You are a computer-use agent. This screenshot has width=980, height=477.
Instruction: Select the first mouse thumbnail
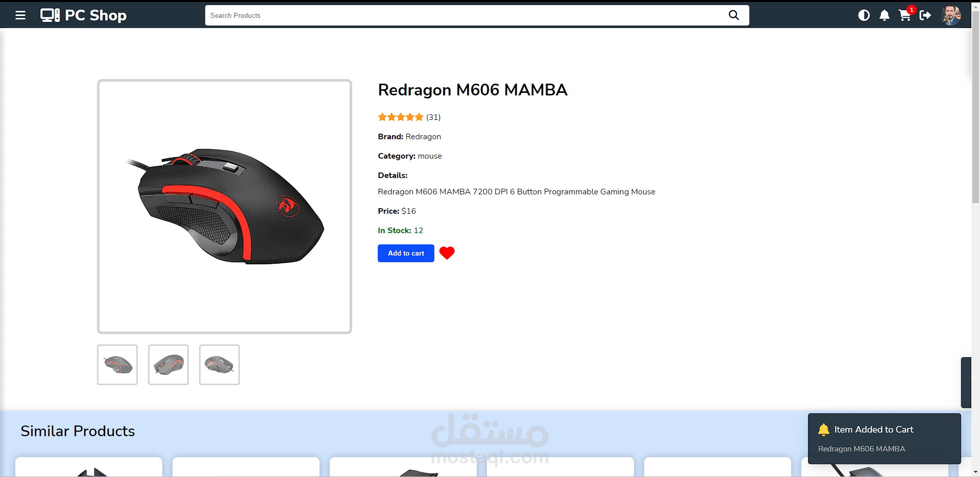tap(117, 365)
